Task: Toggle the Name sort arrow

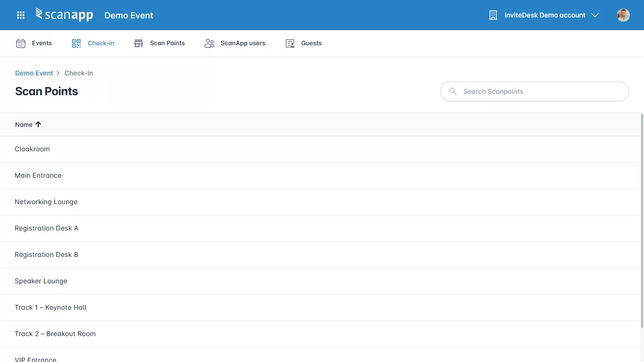Action: (x=38, y=124)
